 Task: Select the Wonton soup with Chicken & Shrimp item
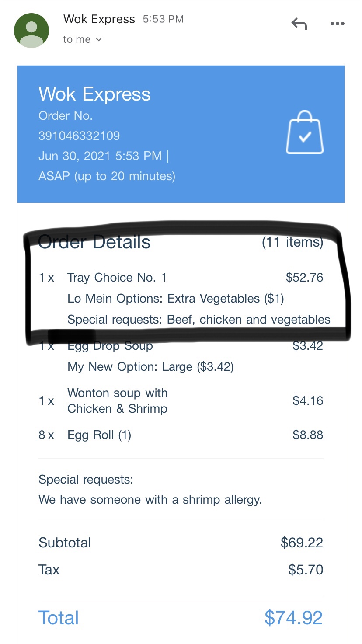[117, 400]
